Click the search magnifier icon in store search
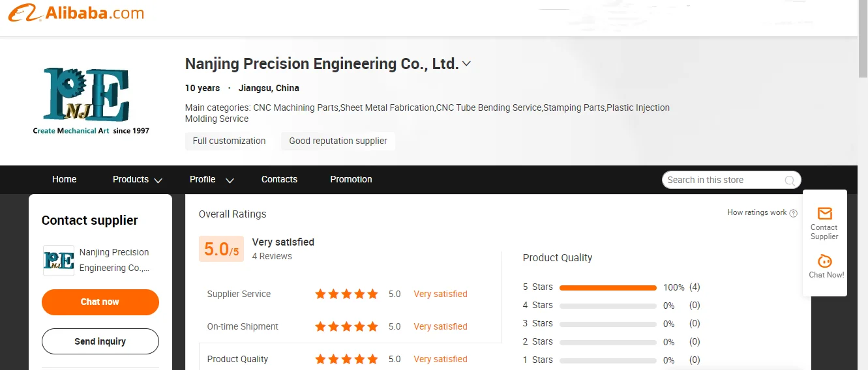The width and height of the screenshot is (868, 370). point(789,180)
